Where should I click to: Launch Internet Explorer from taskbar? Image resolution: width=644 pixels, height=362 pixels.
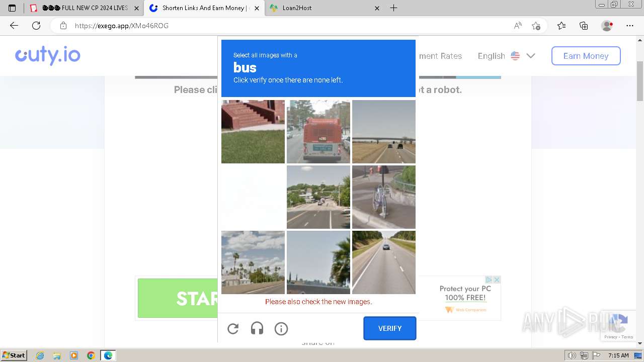coord(40,355)
